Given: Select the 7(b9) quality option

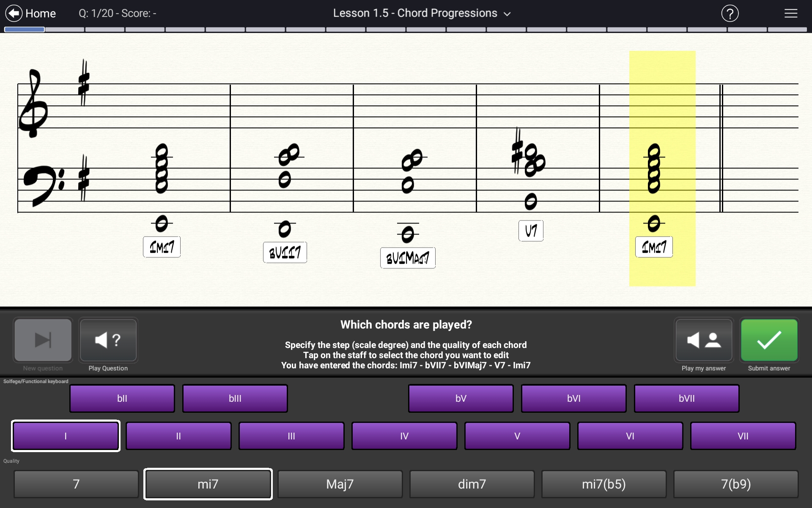Looking at the screenshot, I should [x=735, y=484].
